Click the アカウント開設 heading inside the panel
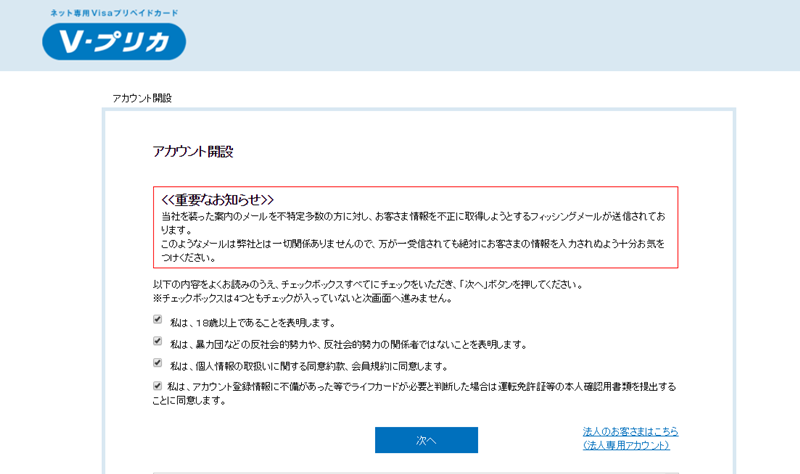The image size is (800, 474). [x=193, y=152]
